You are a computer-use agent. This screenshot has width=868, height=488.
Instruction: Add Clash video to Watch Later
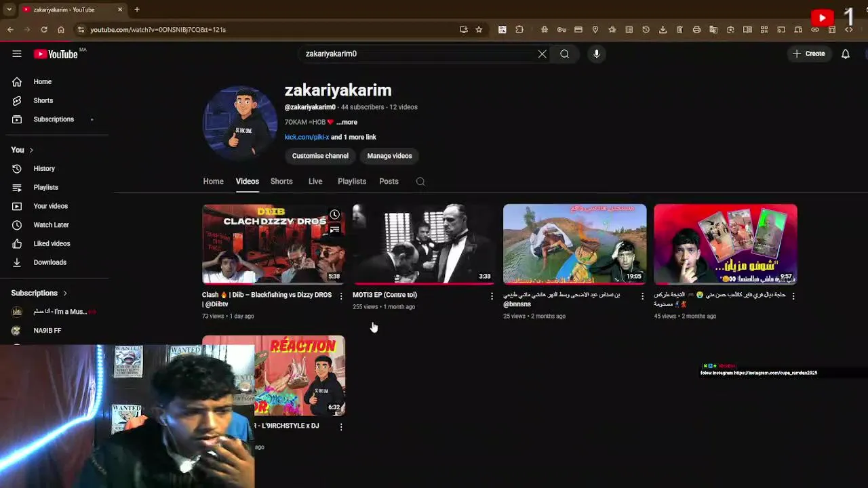(334, 215)
